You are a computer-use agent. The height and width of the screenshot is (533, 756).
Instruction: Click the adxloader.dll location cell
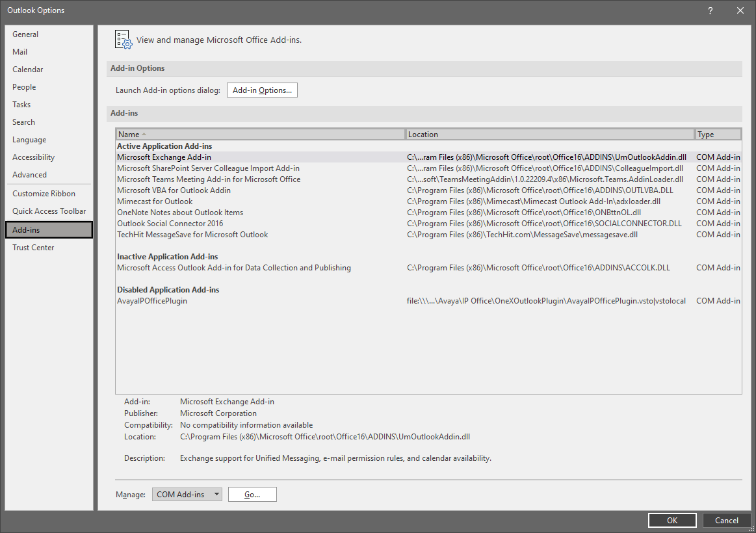click(x=534, y=201)
